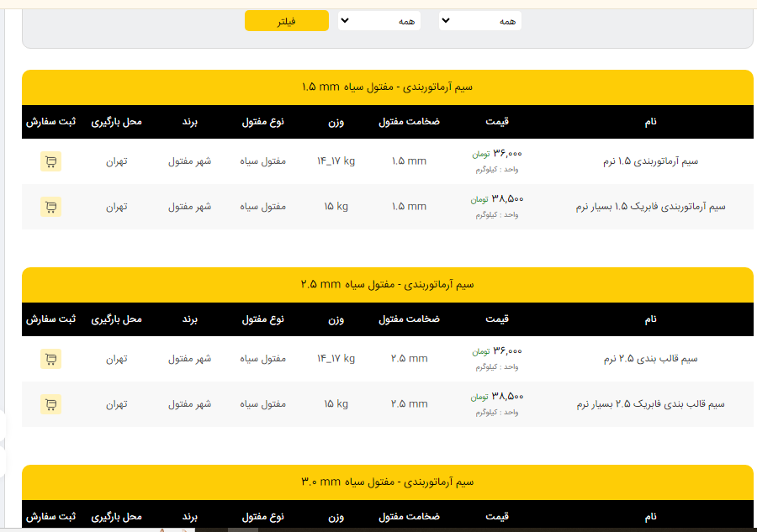
Task: Add سیم آرماتوربندی ۱.۵ نرم to cart
Action: [50, 161]
